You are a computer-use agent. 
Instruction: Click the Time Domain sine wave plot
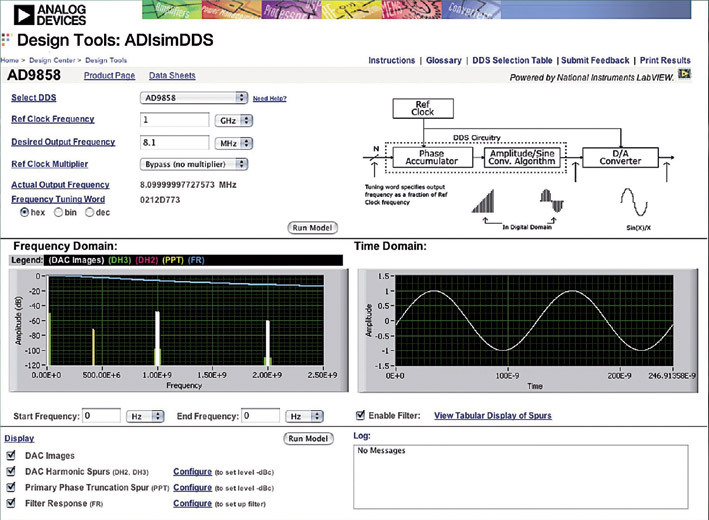534,321
